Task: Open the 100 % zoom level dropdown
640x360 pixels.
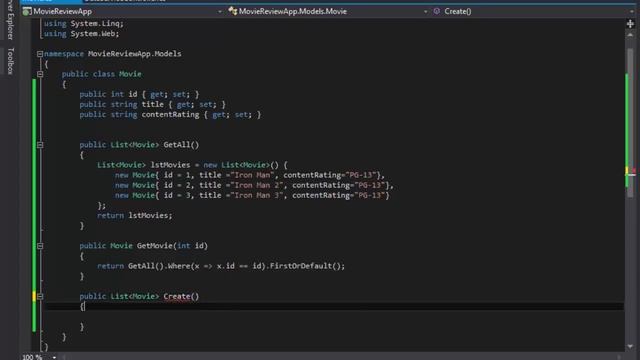Action: pyautogui.click(x=54, y=357)
